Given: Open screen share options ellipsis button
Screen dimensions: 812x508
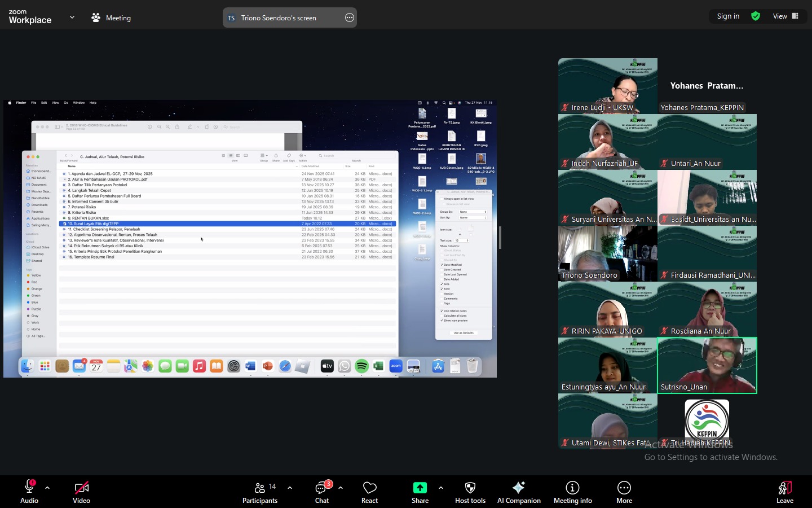Looking at the screenshot, I should [350, 18].
